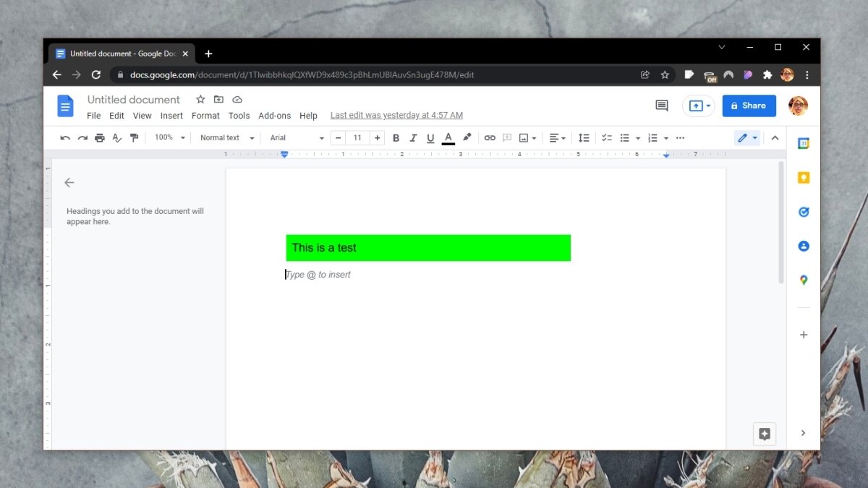Click the blue Share button
This screenshot has width=868, height=488.
[x=749, y=106]
